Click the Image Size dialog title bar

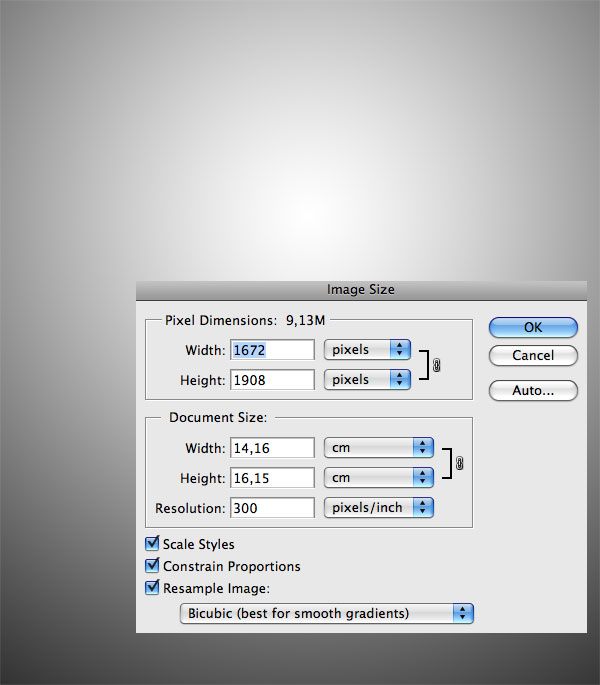361,290
